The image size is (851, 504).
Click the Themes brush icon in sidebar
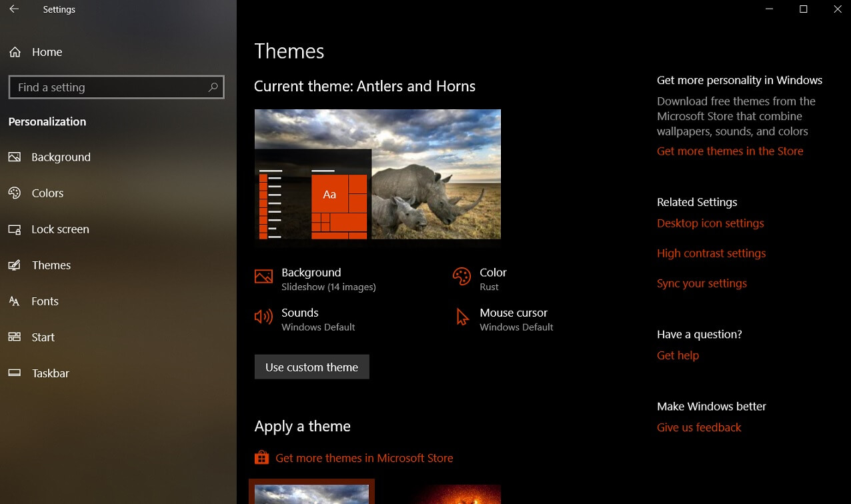[x=15, y=265]
